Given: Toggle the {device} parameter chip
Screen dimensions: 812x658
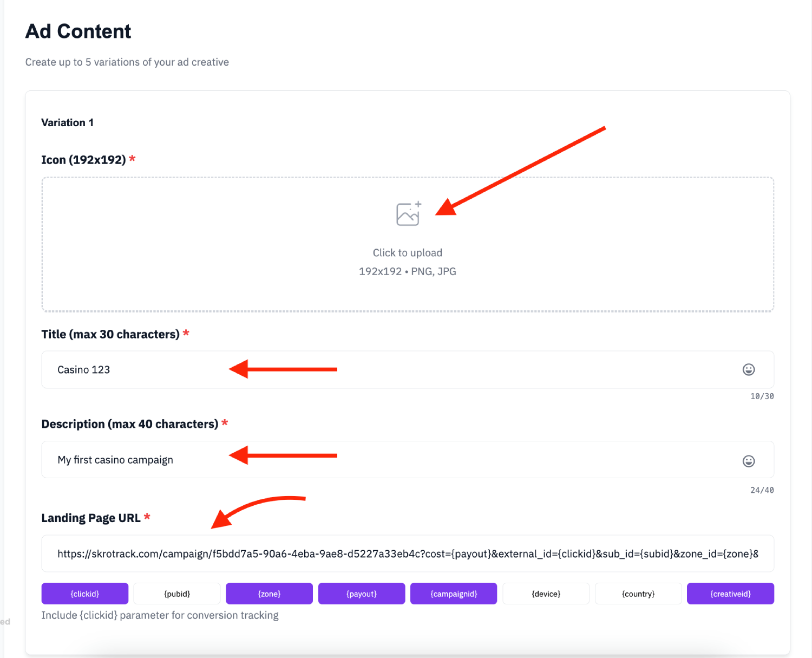Looking at the screenshot, I should [546, 594].
